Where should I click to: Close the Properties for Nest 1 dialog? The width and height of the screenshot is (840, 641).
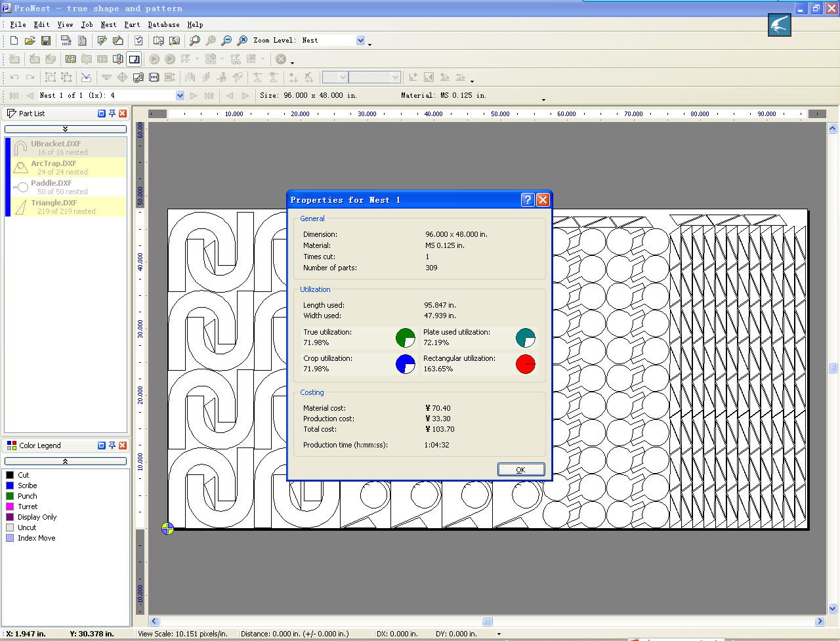pos(543,200)
